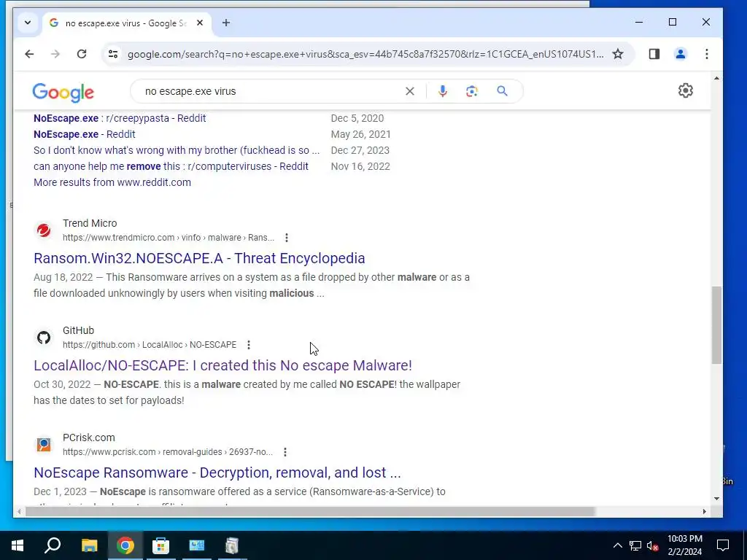Clear the search query text

pos(410,91)
